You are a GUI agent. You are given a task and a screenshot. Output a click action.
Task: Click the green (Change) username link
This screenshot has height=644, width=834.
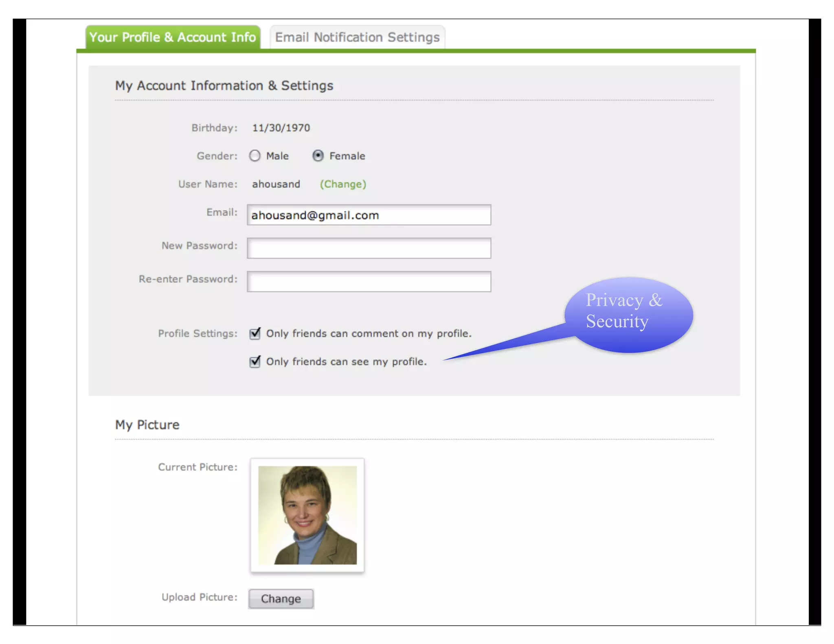click(343, 184)
